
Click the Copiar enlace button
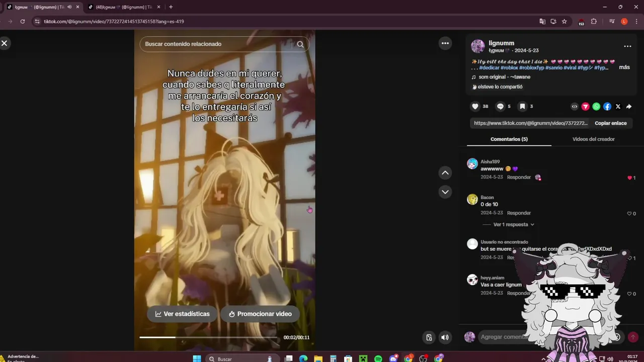611,123
